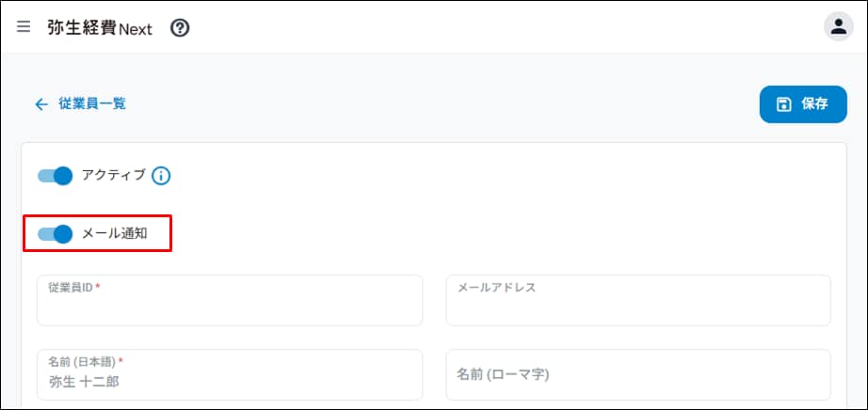The height and width of the screenshot is (410, 868).
Task: Focus the 名前 (ローマ字) field
Action: coord(637,374)
